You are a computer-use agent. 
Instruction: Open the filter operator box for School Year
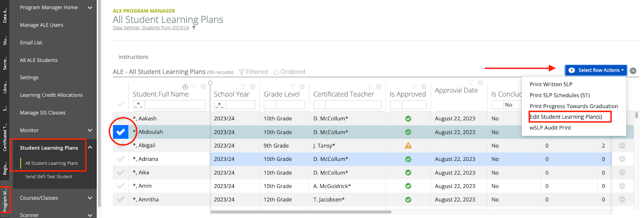pos(220,105)
